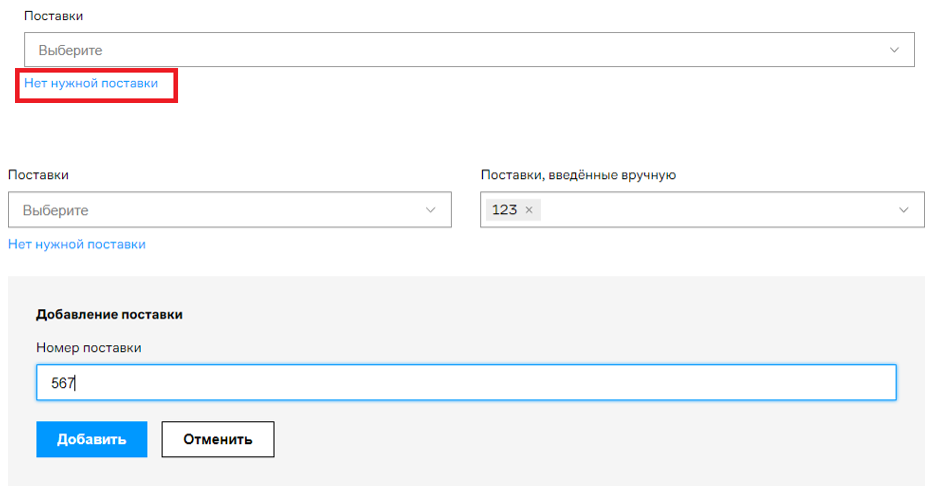Select the '123' tag chip

(x=504, y=210)
